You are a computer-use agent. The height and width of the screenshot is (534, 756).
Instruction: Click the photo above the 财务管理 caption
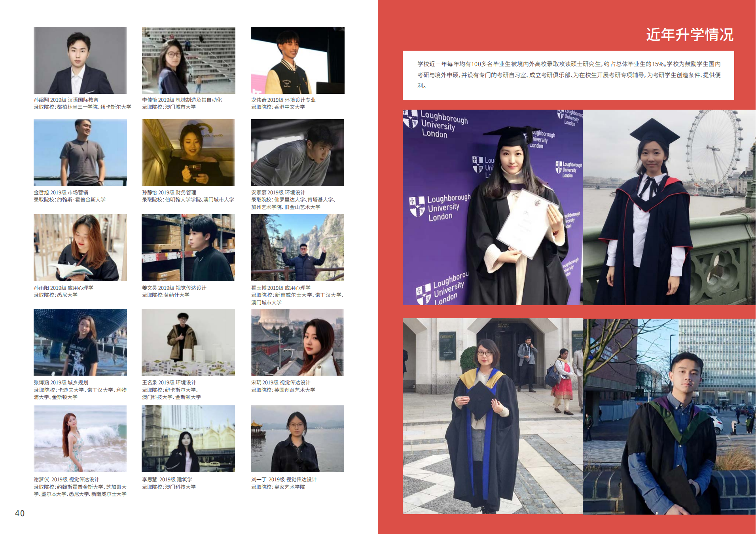[188, 152]
